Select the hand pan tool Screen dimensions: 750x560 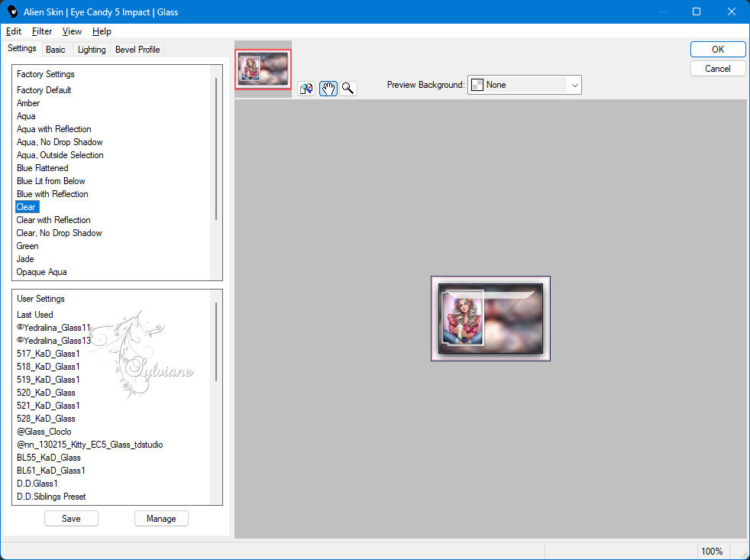point(328,89)
